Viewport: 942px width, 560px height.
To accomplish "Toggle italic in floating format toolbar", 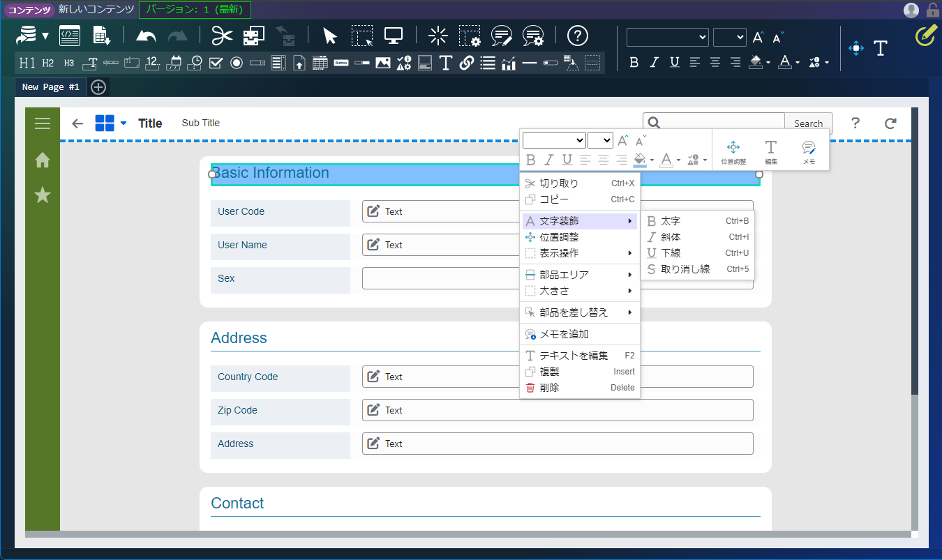I will pyautogui.click(x=549, y=160).
